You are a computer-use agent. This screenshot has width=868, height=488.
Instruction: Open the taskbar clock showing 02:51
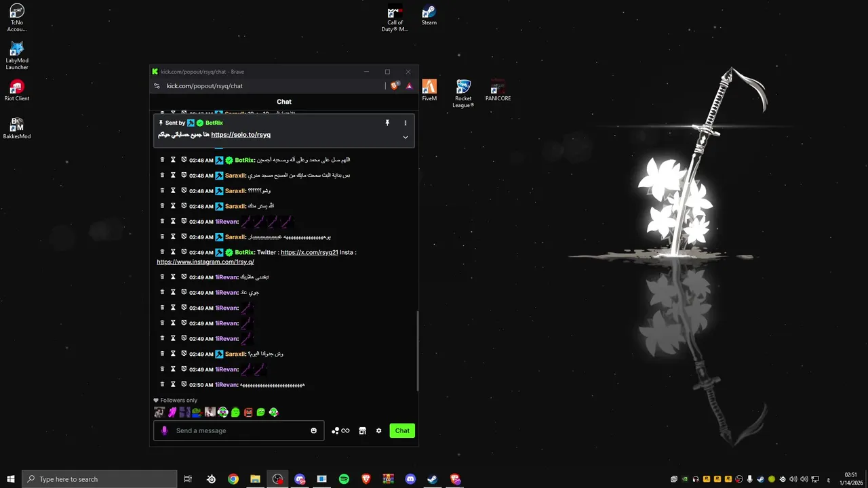coord(850,479)
